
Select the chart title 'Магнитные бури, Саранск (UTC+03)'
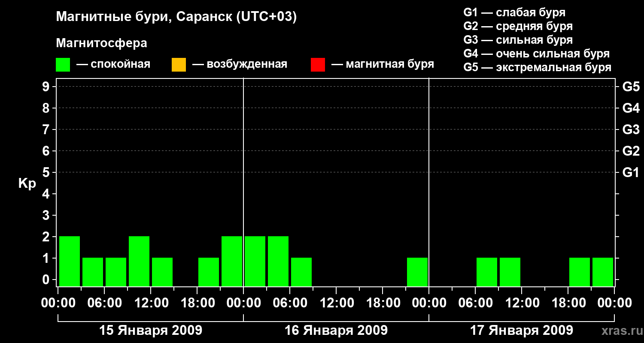pyautogui.click(x=176, y=17)
